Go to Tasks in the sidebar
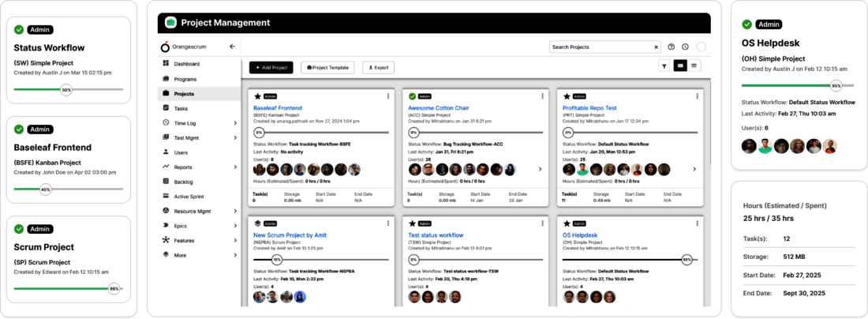Image resolution: width=868 pixels, height=319 pixels. 181,108
